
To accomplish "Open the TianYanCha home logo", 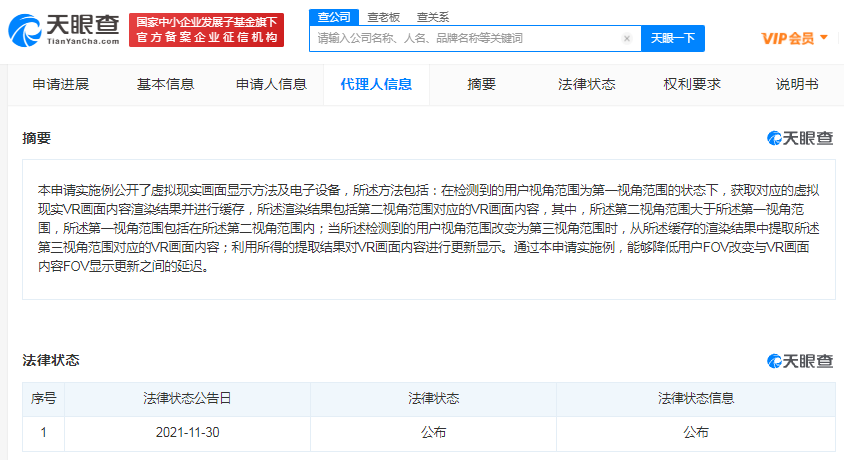I will [64, 30].
